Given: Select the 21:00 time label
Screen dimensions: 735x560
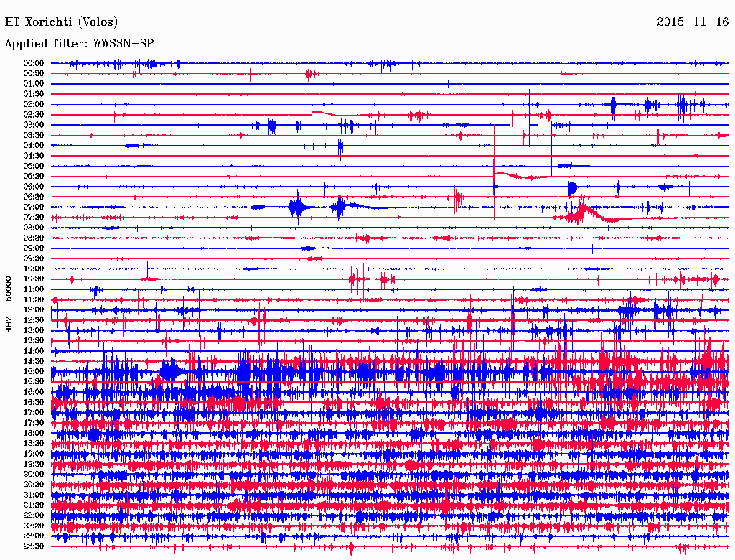Looking at the screenshot, I should pyautogui.click(x=34, y=495).
